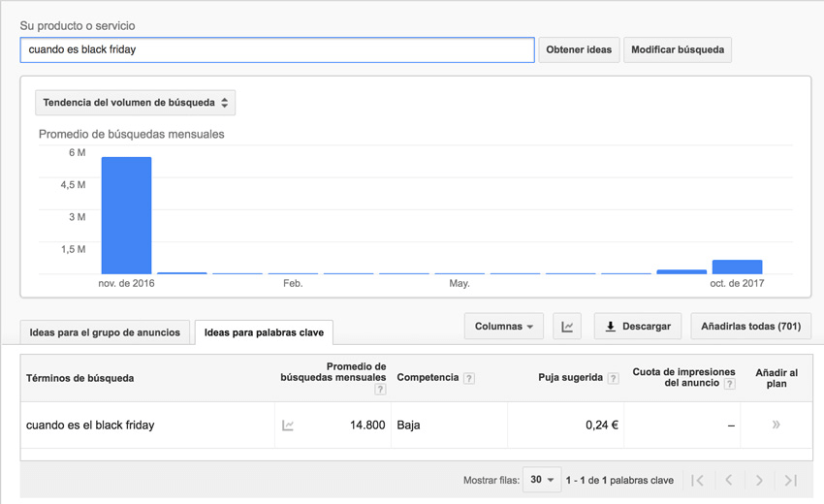
Task: Open the Mostrar filas 30 rows selector
Action: coord(542,480)
